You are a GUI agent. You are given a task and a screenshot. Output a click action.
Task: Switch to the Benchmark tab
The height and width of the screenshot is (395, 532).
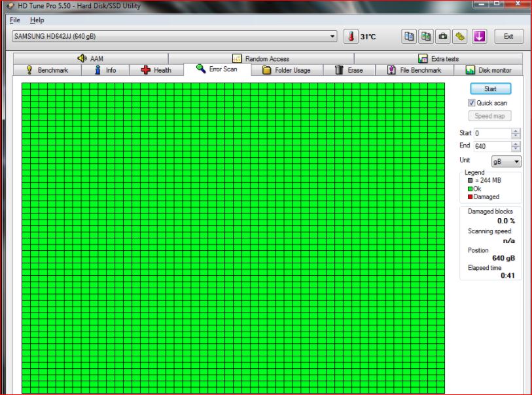click(x=47, y=70)
